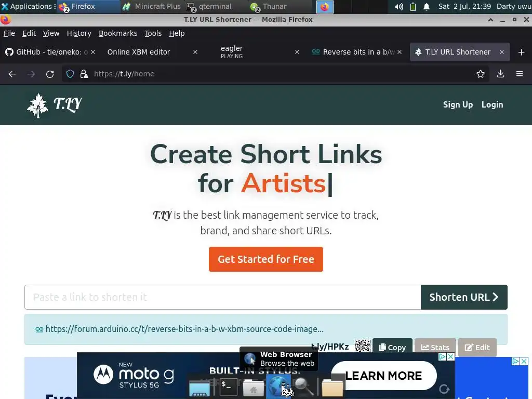Bookmark this page with star icon
The image size is (532, 399).
click(x=480, y=74)
